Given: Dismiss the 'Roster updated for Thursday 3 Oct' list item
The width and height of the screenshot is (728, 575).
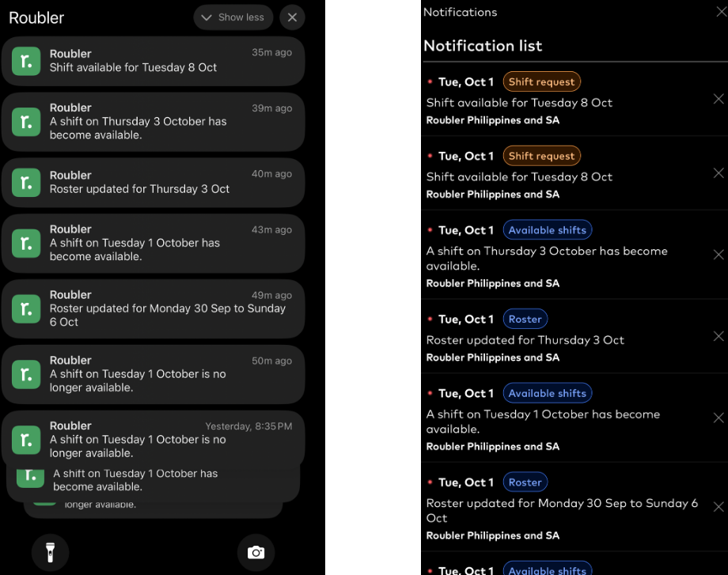Looking at the screenshot, I should click(x=719, y=336).
